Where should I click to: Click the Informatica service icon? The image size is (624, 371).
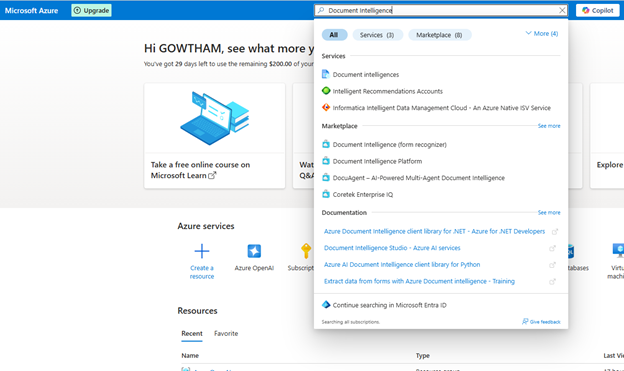click(326, 107)
